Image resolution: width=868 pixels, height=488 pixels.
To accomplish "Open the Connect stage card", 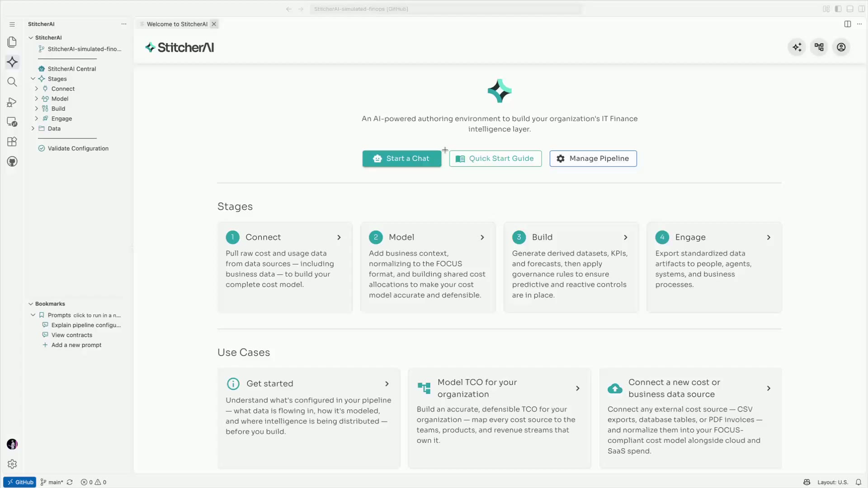I will pyautogui.click(x=285, y=267).
